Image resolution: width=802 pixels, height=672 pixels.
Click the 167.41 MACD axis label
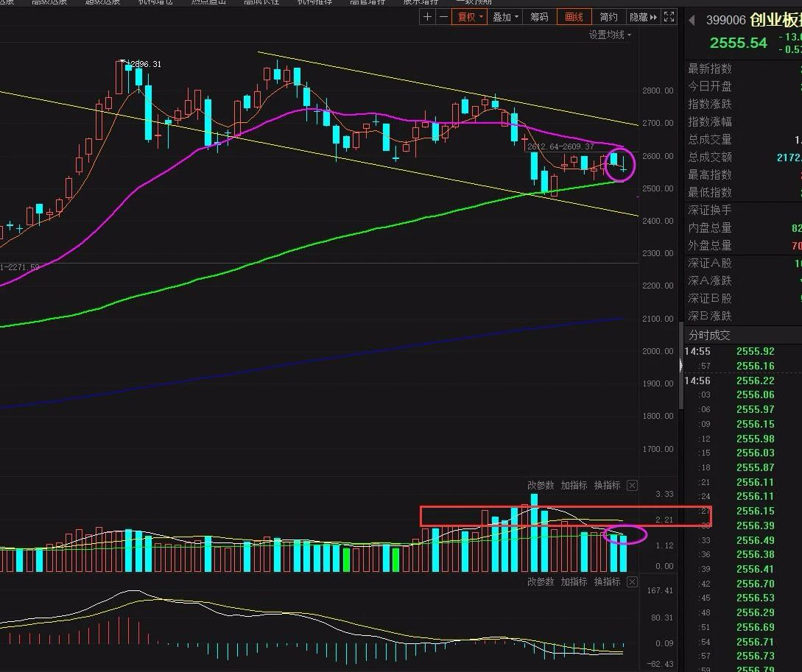[x=660, y=591]
